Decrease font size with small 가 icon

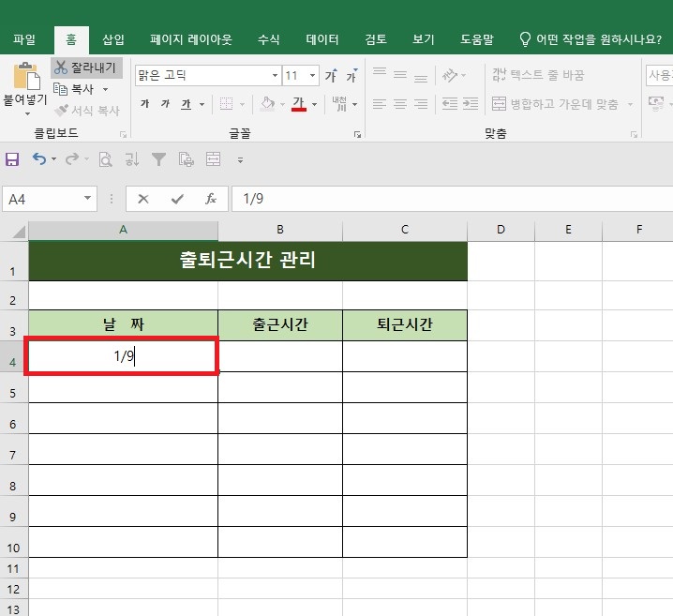click(351, 76)
